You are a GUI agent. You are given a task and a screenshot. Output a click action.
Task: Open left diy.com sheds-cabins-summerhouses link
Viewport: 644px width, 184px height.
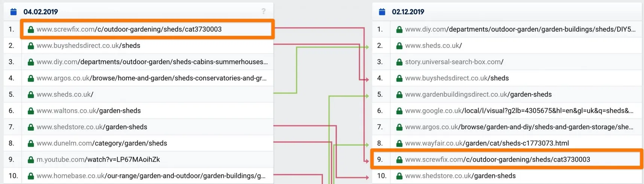pyautogui.click(x=152, y=62)
